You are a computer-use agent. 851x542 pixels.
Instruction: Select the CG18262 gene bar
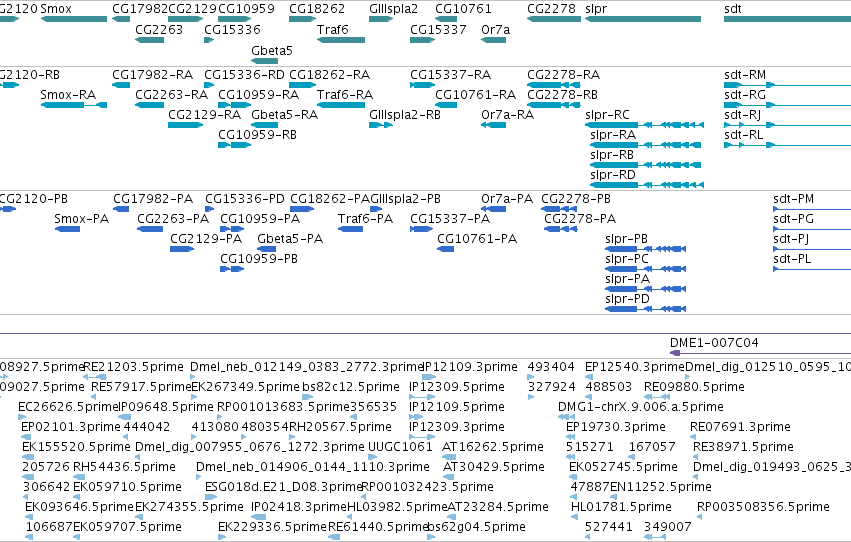302,20
